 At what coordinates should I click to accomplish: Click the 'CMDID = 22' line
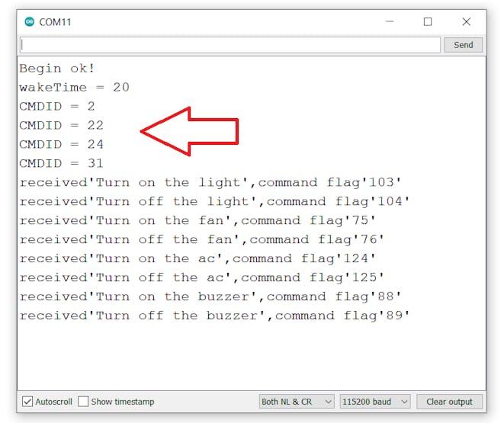[x=62, y=125]
